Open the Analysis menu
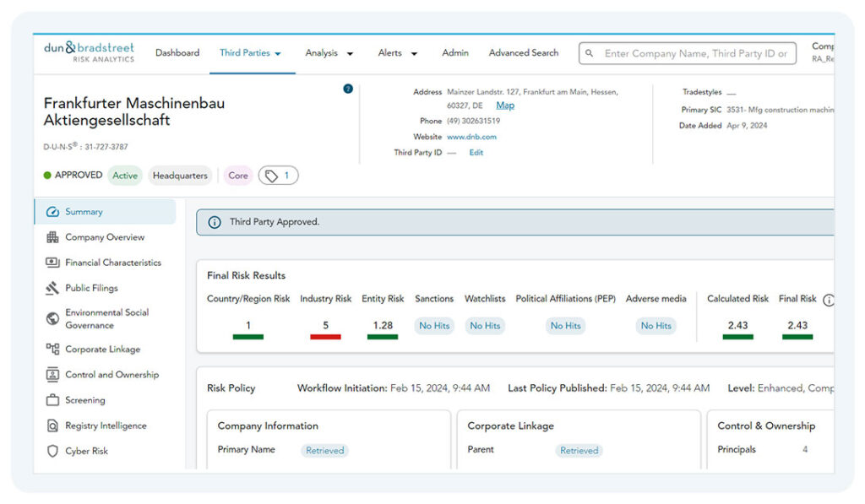The height and width of the screenshot is (504, 865). 322,53
